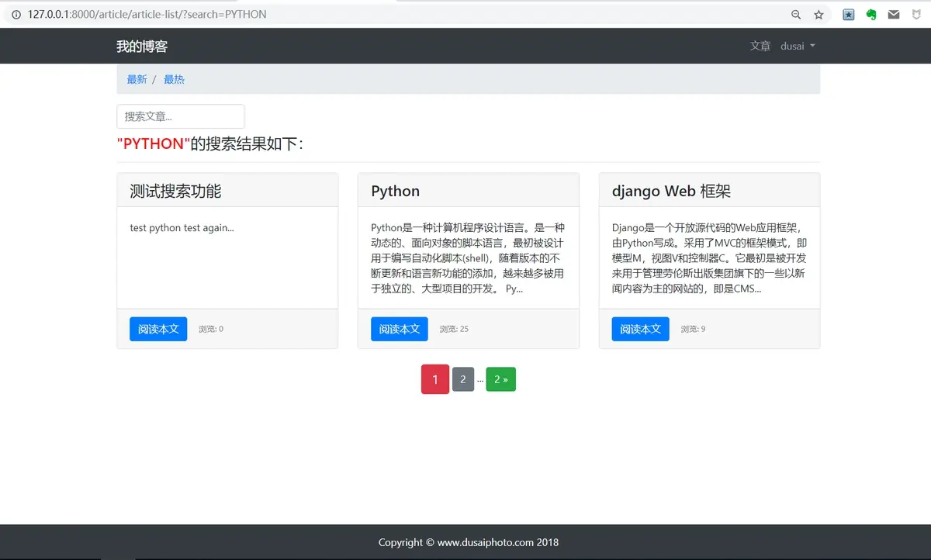The height and width of the screenshot is (560, 931).
Task: Go to gray page 2 button
Action: pos(463,379)
